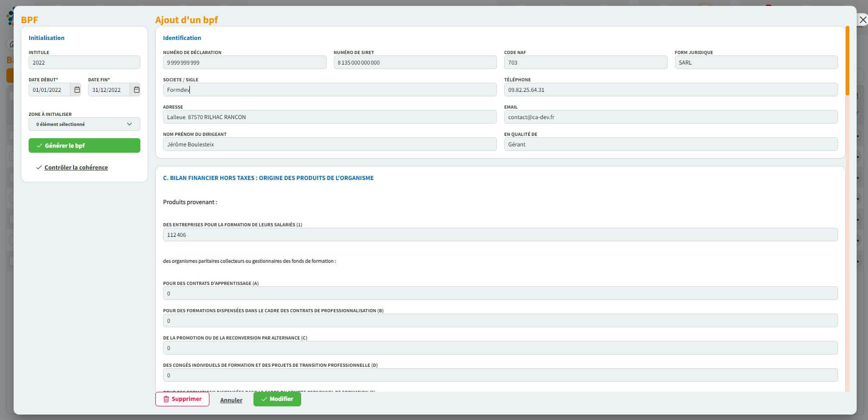The width and height of the screenshot is (868, 420).
Task: Click the entreprises formation salariés amount field
Action: pos(500,235)
